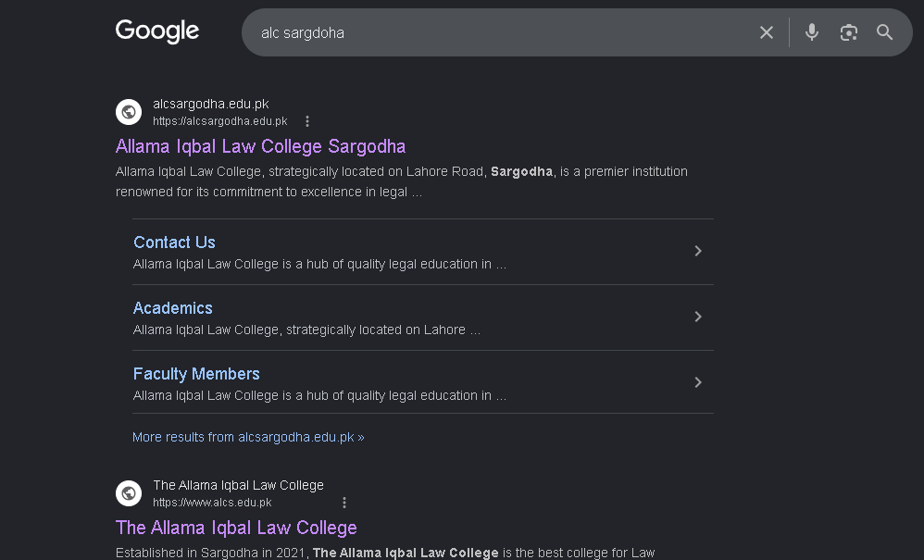Open more options beside www.alcs.edu.pk URL

tap(344, 503)
